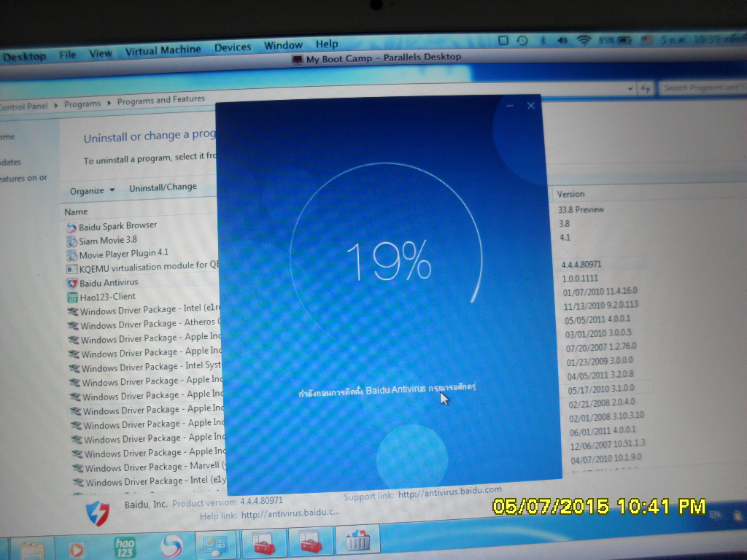
Task: Open the hao123 taskbar shortcut
Action: (x=125, y=548)
